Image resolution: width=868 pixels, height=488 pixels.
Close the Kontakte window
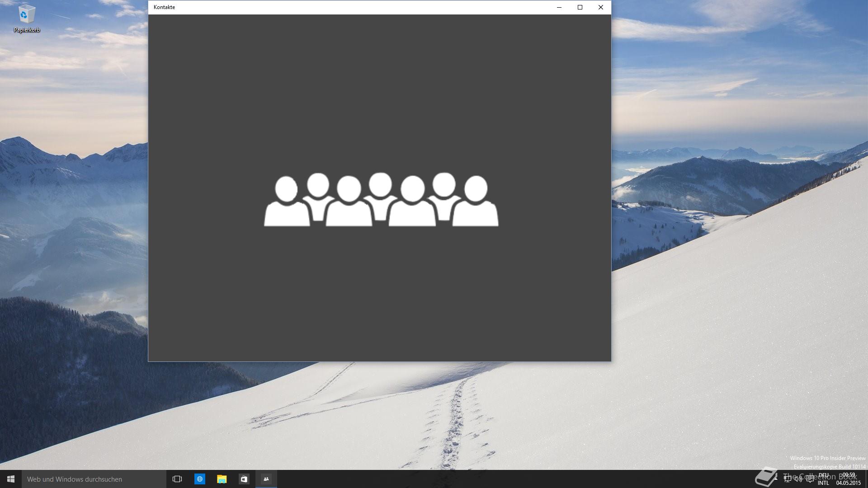pyautogui.click(x=601, y=7)
